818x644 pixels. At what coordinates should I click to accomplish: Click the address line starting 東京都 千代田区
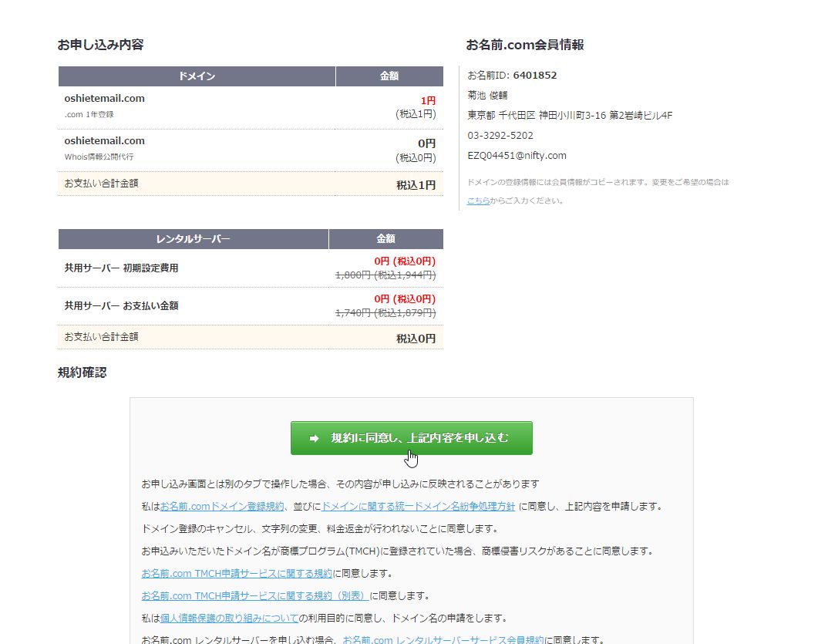570,116
